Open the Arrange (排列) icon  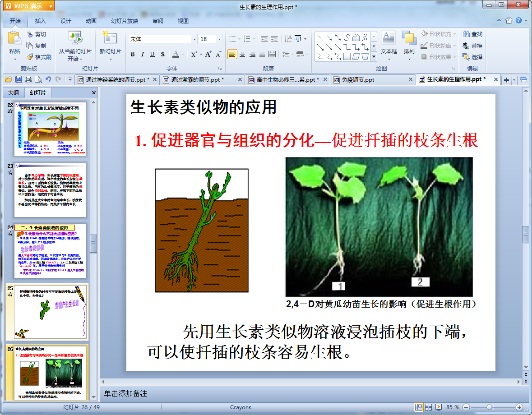pos(409,38)
